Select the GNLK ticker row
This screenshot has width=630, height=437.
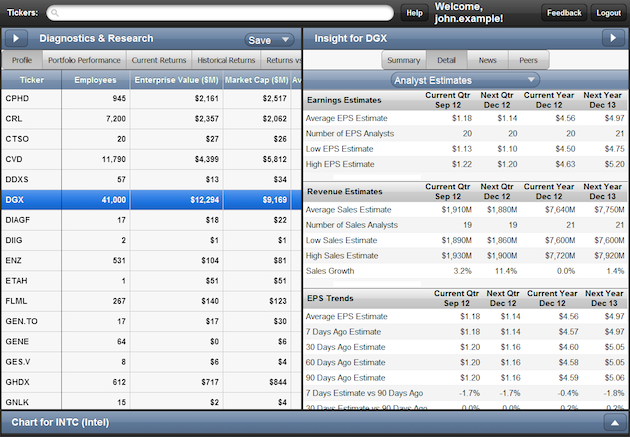(151, 402)
